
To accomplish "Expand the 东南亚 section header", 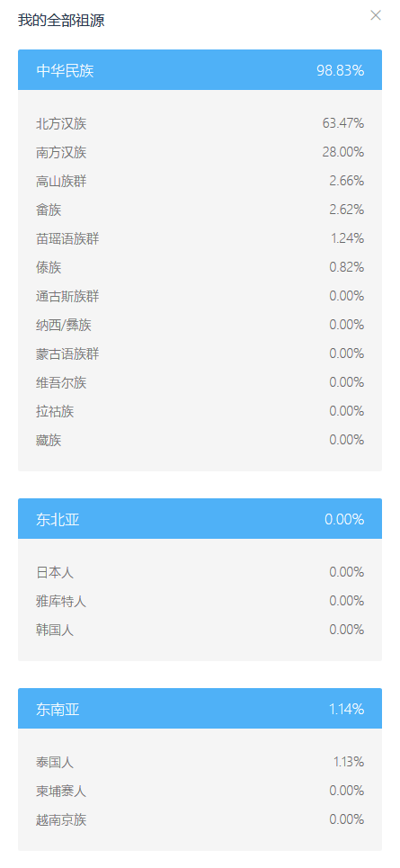I will pyautogui.click(x=200, y=709).
